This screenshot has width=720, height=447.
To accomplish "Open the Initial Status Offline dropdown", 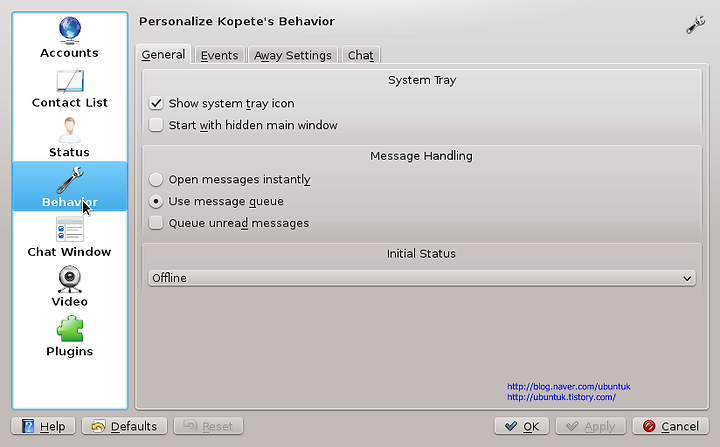I will coord(422,278).
